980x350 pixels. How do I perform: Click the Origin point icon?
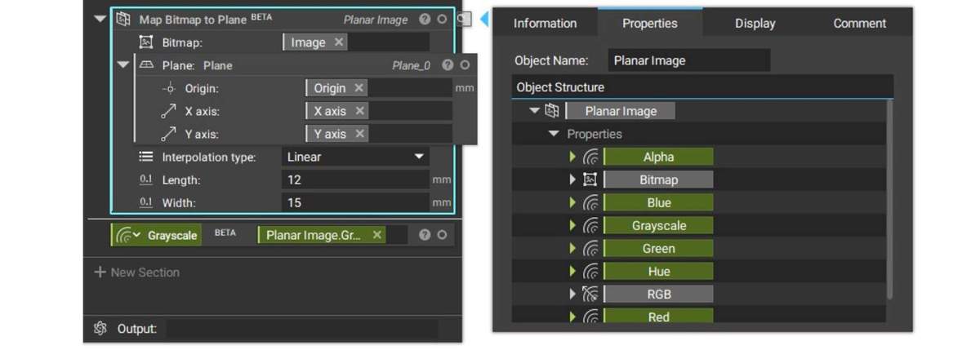pyautogui.click(x=169, y=88)
